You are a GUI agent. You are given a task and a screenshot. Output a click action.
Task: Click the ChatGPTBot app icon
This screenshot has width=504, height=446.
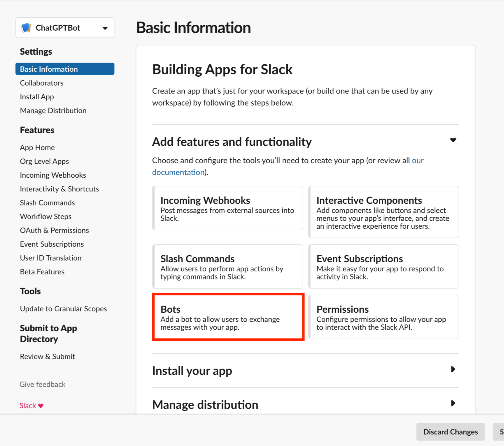(x=26, y=28)
